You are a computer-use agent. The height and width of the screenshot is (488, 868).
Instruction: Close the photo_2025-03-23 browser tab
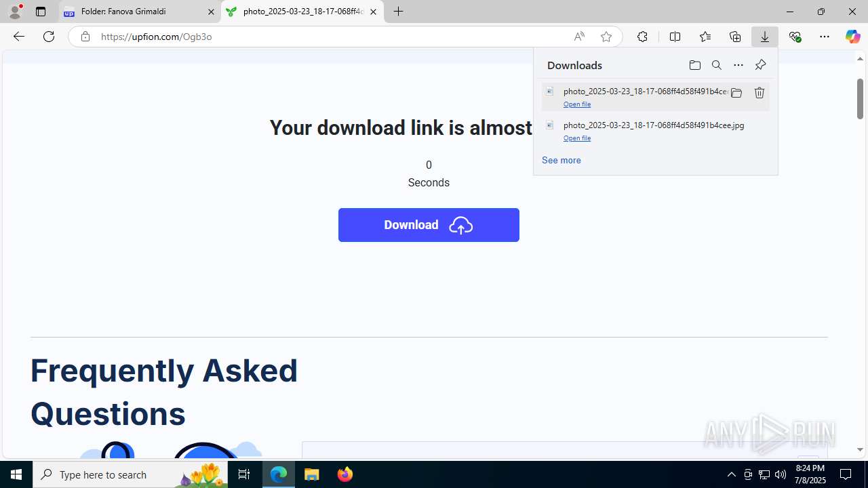click(373, 12)
